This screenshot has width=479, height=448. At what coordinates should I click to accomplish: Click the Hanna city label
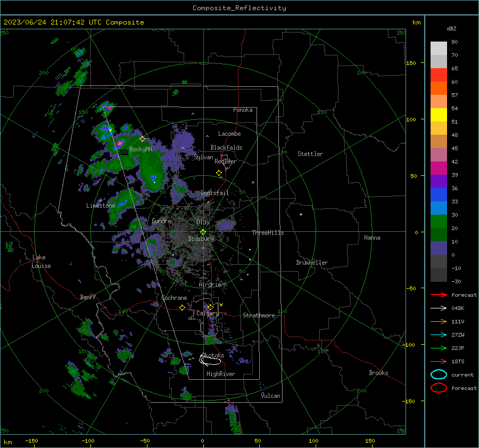tap(372, 238)
